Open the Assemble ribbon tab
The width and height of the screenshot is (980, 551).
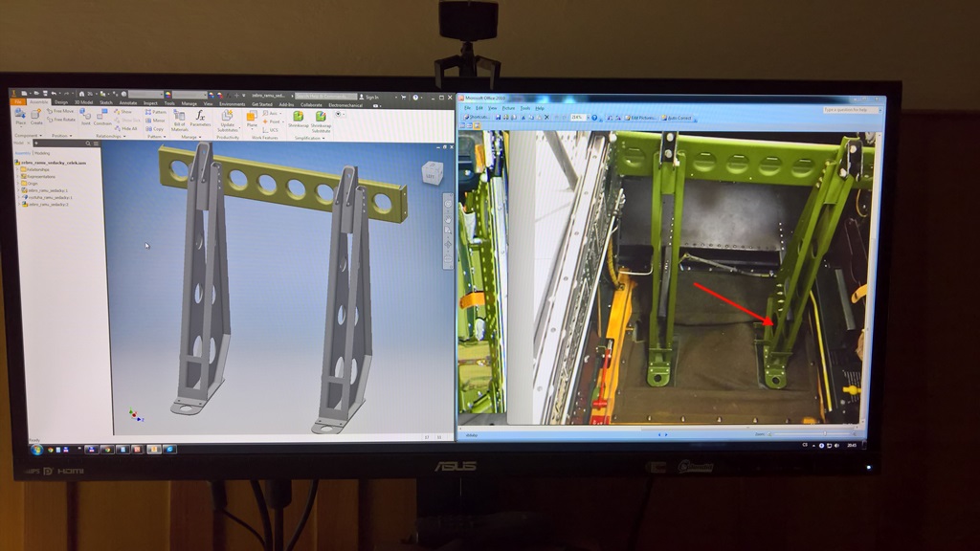coord(38,101)
